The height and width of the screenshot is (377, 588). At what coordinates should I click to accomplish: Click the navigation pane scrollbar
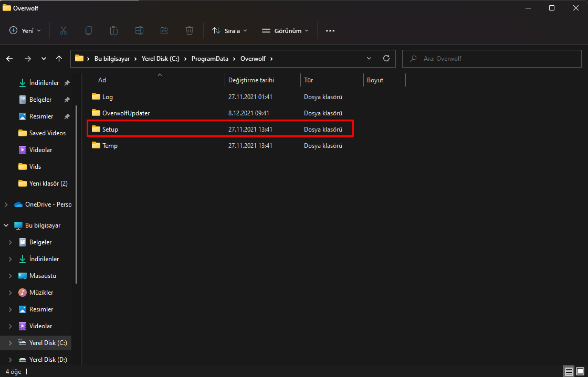point(77,195)
